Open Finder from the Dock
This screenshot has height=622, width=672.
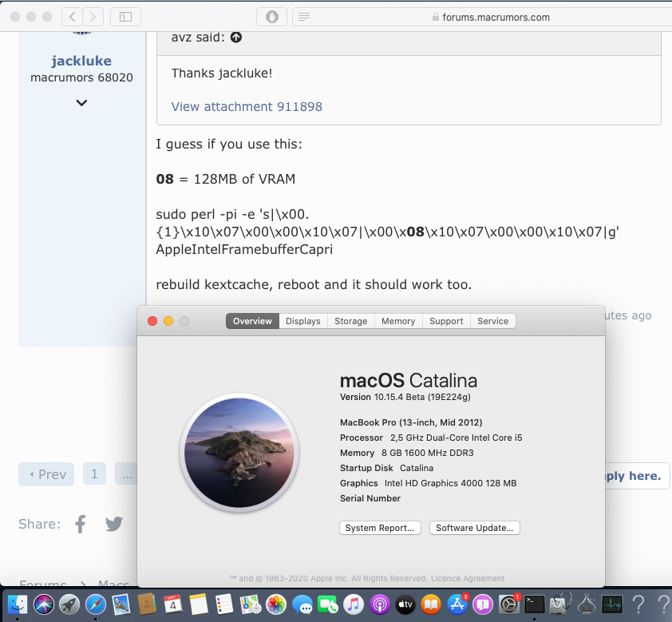18,604
